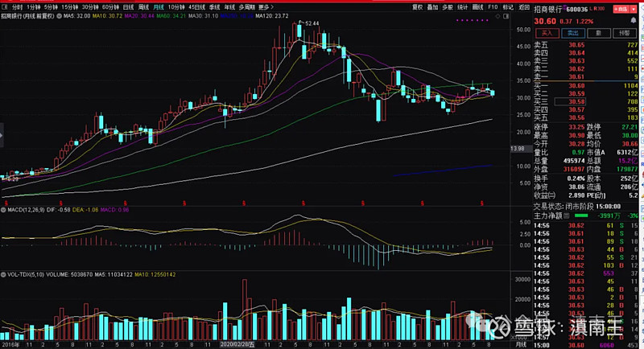Click 14:56 trade row with 553 volume
This screenshot has height=349, width=644.
(x=586, y=273)
